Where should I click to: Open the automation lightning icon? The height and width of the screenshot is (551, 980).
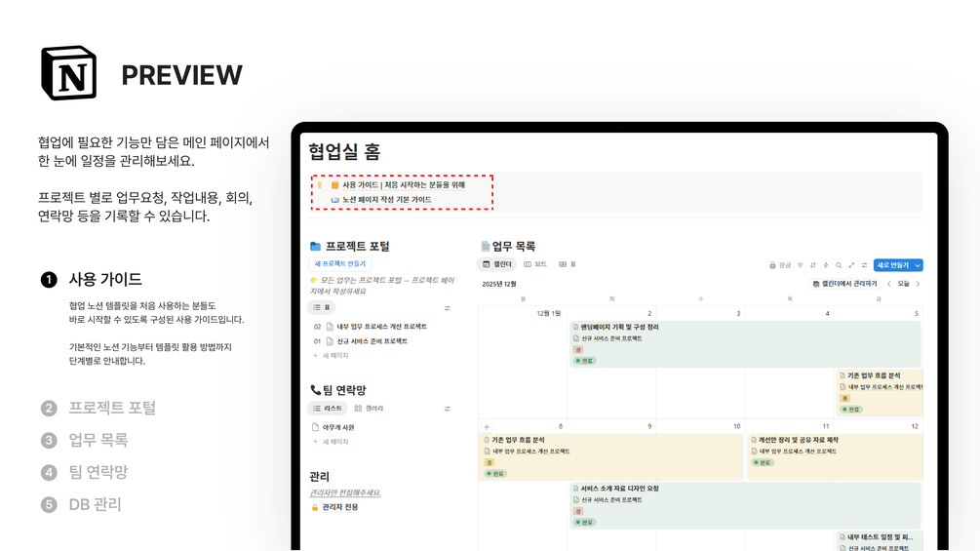826,265
